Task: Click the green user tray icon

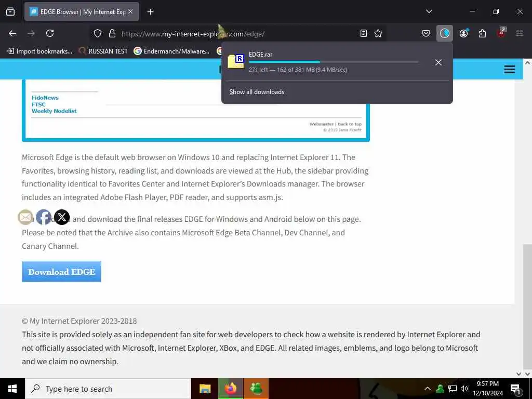Action: point(440,389)
